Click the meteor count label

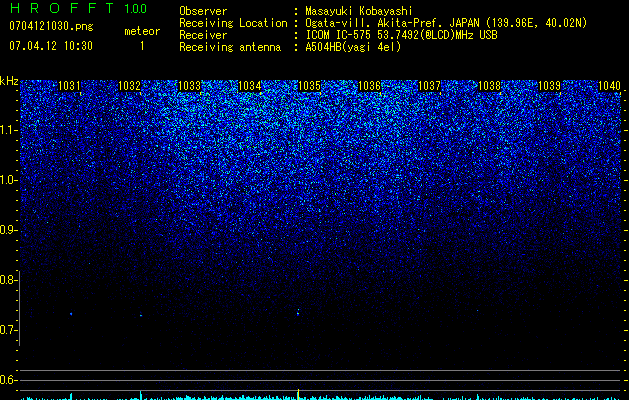142,31
